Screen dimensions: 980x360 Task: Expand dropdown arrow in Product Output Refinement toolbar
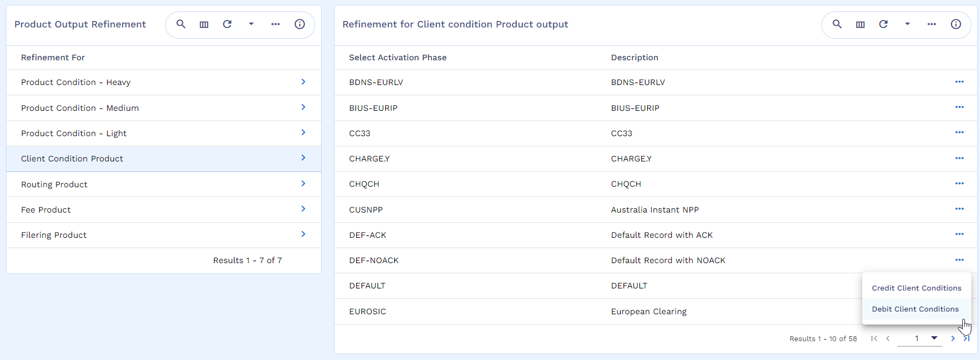pos(251,24)
